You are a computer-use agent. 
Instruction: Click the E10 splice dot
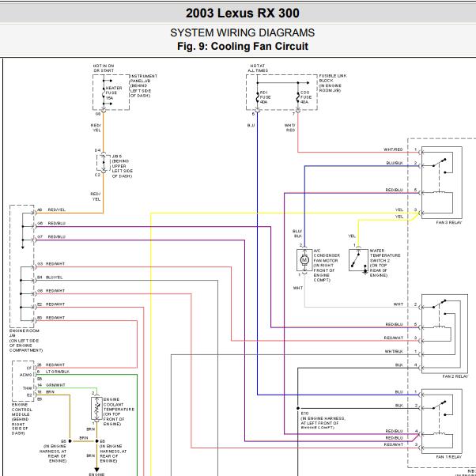[x=298, y=408]
